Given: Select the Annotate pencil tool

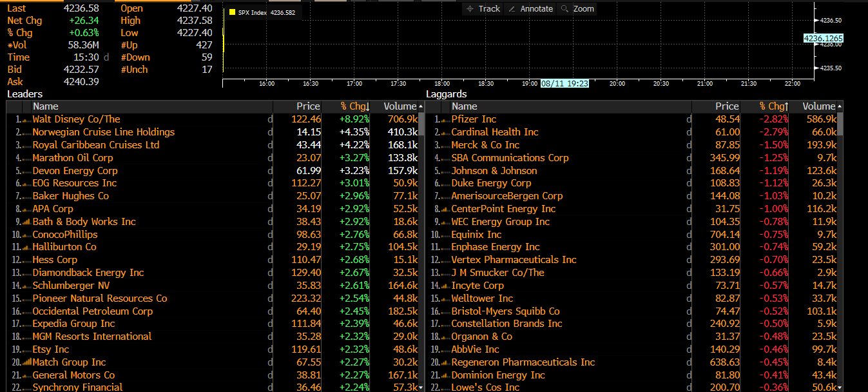Looking at the screenshot, I should click(x=530, y=9).
